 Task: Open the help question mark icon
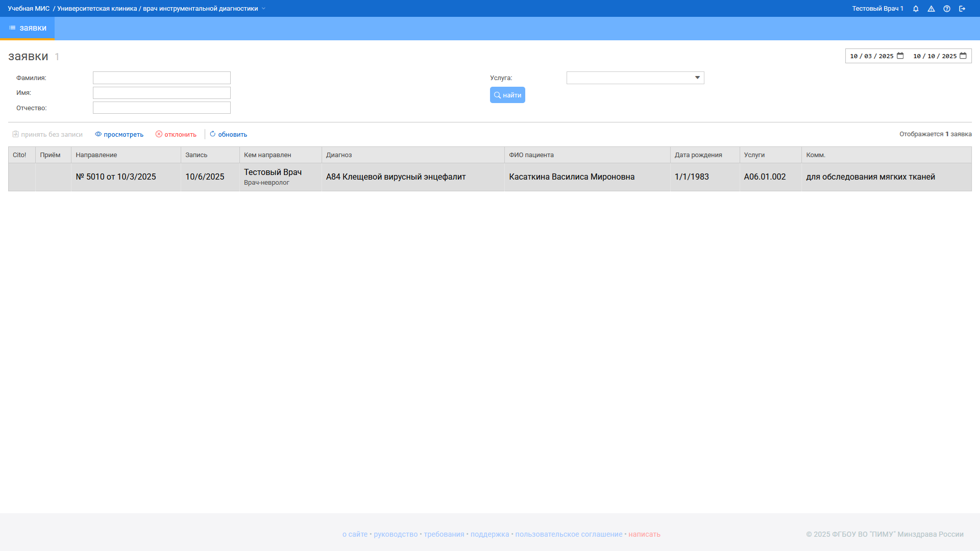(947, 9)
